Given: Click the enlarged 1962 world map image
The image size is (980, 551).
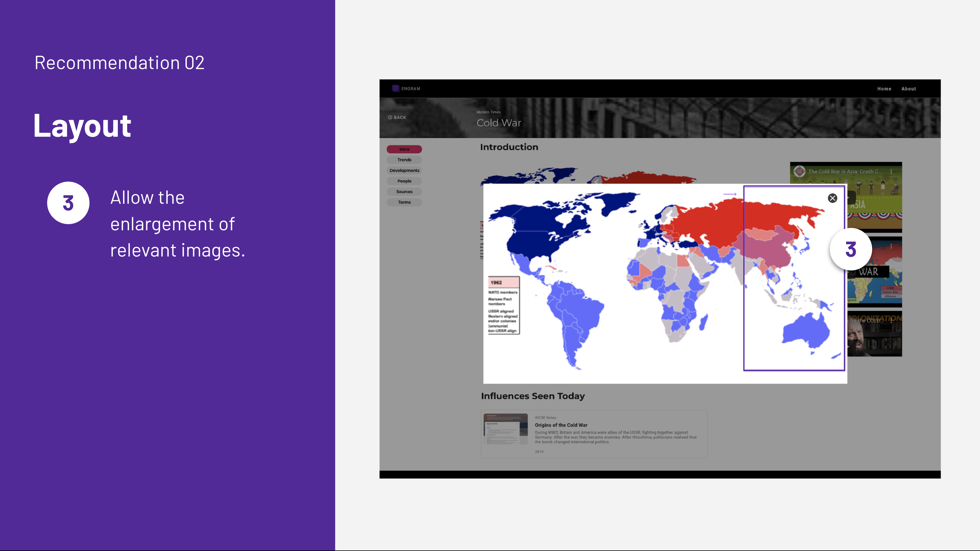Looking at the screenshot, I should (x=665, y=284).
